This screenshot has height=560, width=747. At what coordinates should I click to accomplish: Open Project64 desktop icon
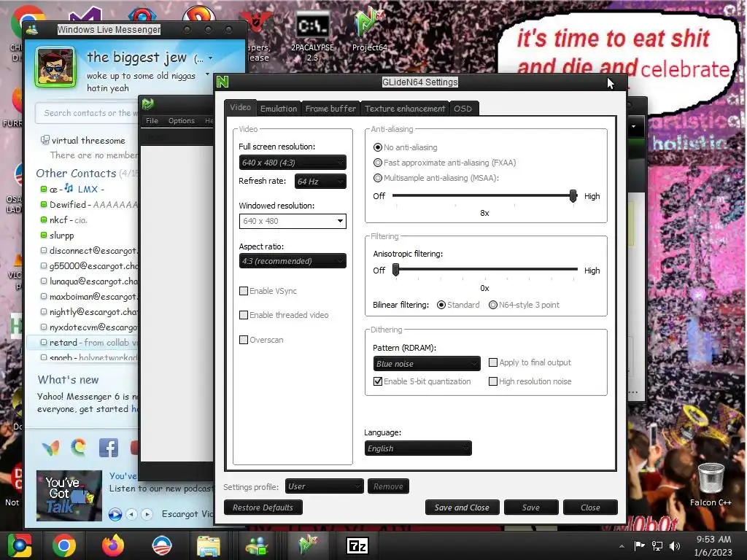coord(369,29)
